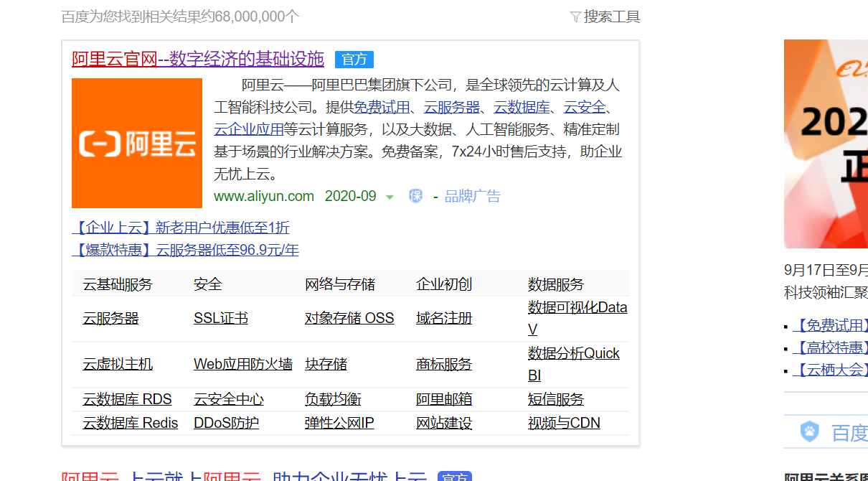Open 阿里云官网--数字经济的基础设施 title link
Viewport: 868px width, 481px height.
click(198, 59)
